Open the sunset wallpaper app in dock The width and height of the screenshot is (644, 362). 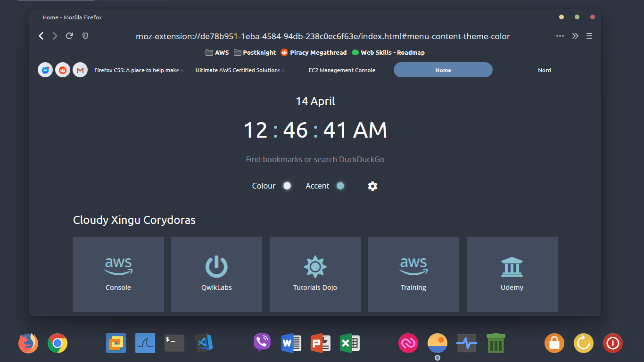(438, 343)
